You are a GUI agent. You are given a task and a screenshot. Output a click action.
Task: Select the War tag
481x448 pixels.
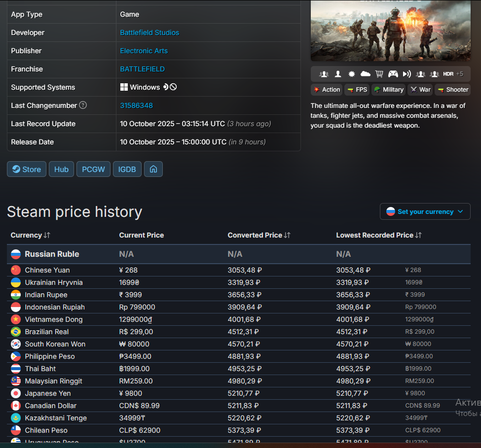tap(420, 90)
